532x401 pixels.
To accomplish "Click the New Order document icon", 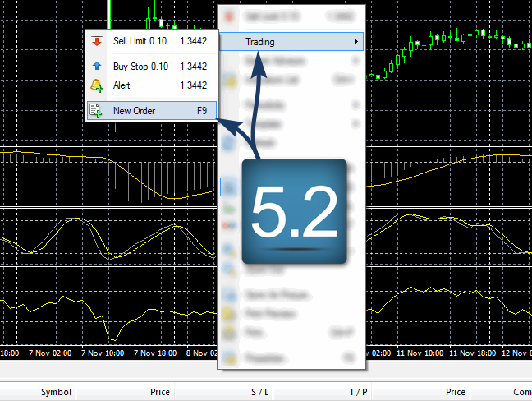I will (97, 111).
